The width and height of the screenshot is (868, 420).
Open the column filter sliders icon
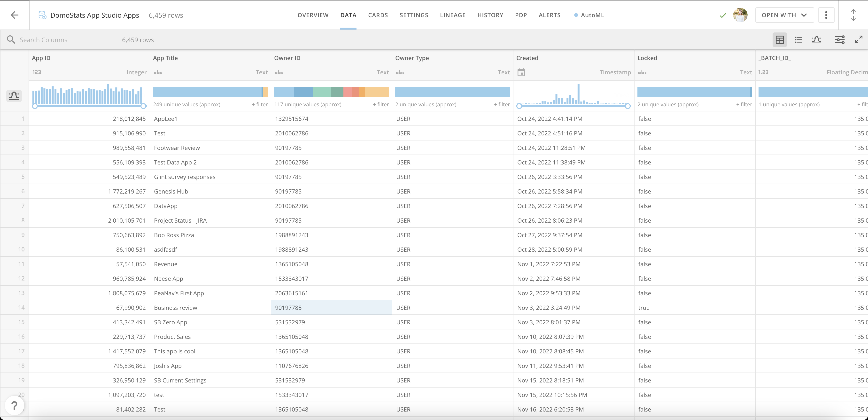(839, 40)
